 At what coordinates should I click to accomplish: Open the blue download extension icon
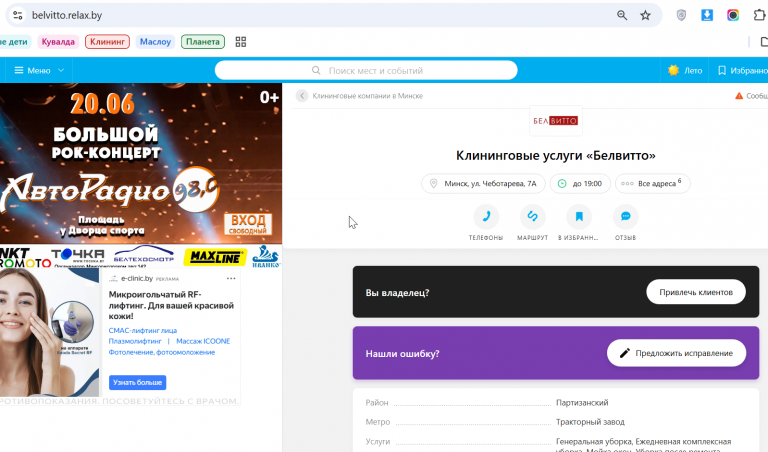[x=707, y=15]
